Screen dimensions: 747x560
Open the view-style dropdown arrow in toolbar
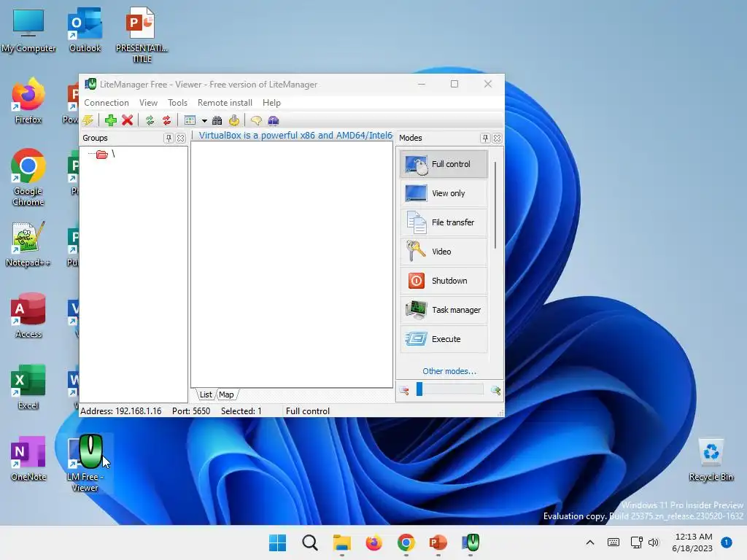[x=204, y=121]
